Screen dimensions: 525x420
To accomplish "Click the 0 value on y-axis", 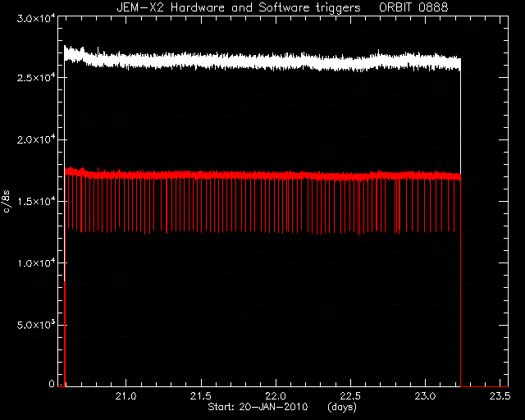I will (52, 384).
